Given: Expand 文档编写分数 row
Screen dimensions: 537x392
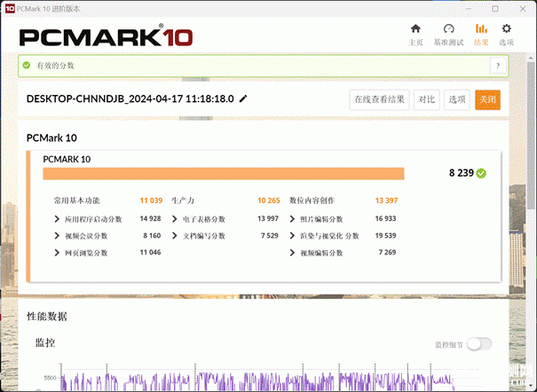Looking at the screenshot, I should pyautogui.click(x=175, y=236).
